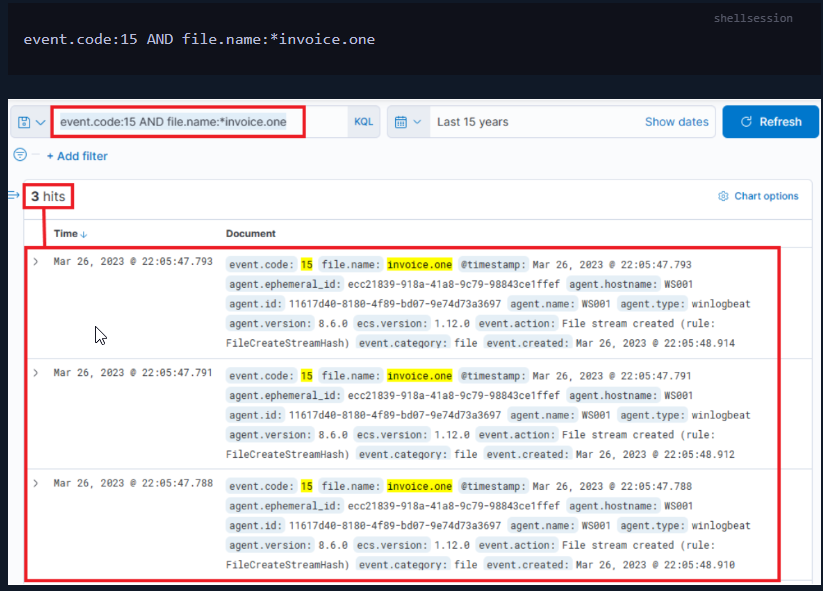Screen dimensions: 823x591
Task: Click the calendar dropdown chevron
Action: (x=417, y=122)
